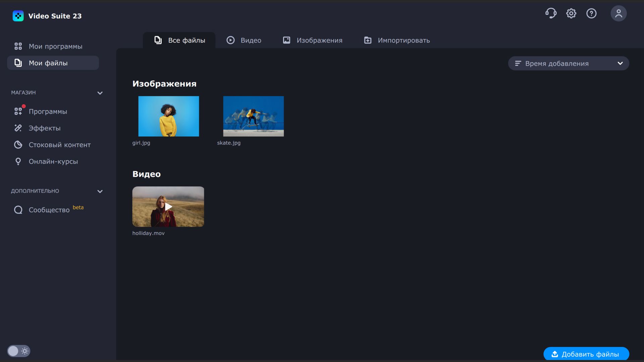
Task: Switch to the Изображения tab
Action: [x=313, y=40]
